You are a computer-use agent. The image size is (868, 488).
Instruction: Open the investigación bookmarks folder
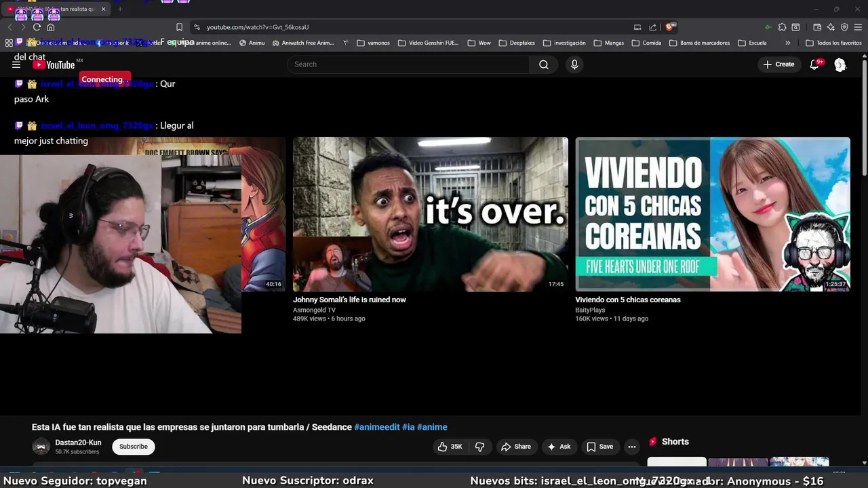click(x=564, y=43)
